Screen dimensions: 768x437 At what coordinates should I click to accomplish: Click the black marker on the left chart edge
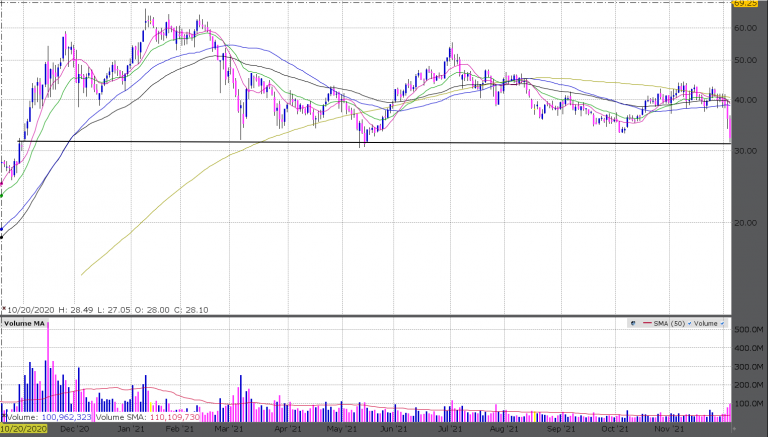pos(2,236)
